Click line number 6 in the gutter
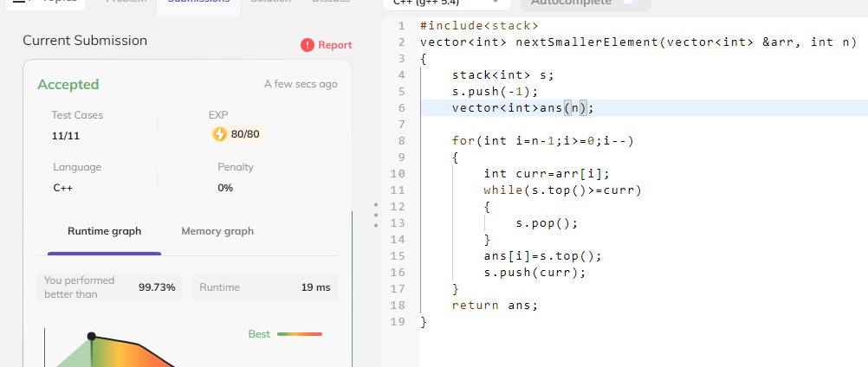 coord(401,108)
